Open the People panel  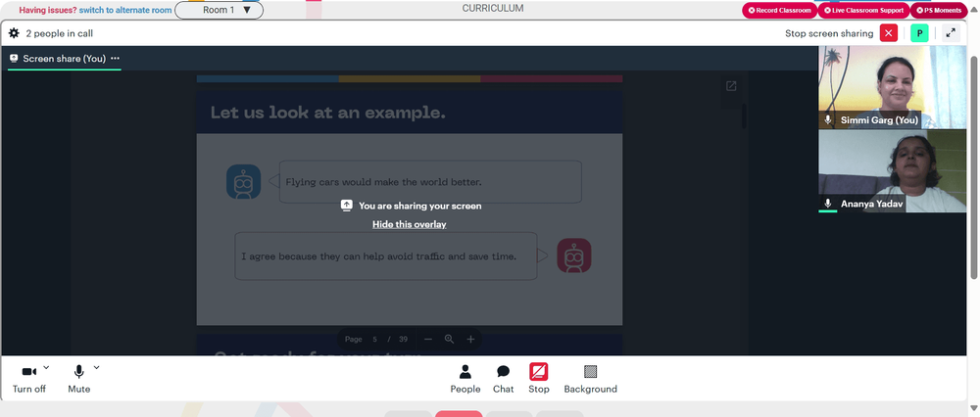(465, 379)
